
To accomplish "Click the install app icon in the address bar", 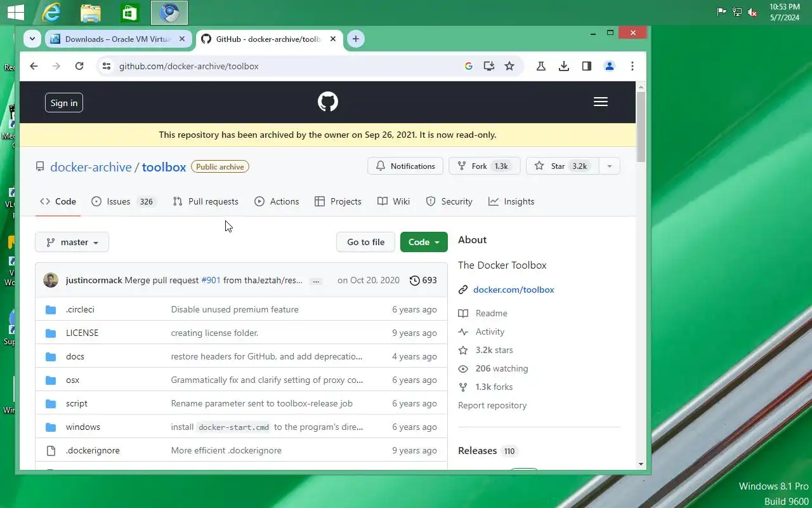I will pos(489,66).
